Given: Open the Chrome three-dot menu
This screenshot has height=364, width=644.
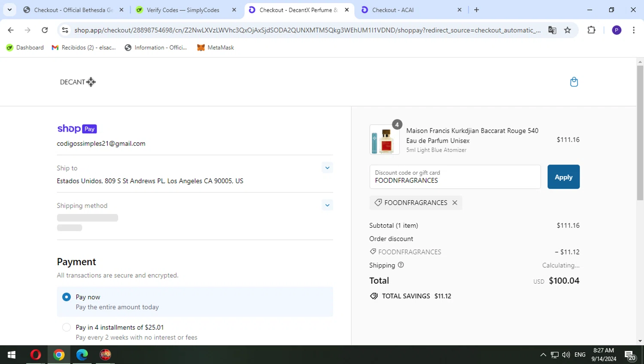Looking at the screenshot, I should [634, 30].
